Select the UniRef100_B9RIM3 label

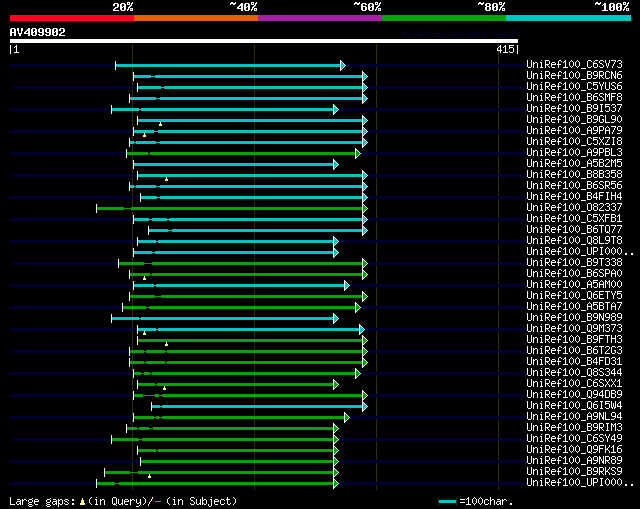point(574,428)
